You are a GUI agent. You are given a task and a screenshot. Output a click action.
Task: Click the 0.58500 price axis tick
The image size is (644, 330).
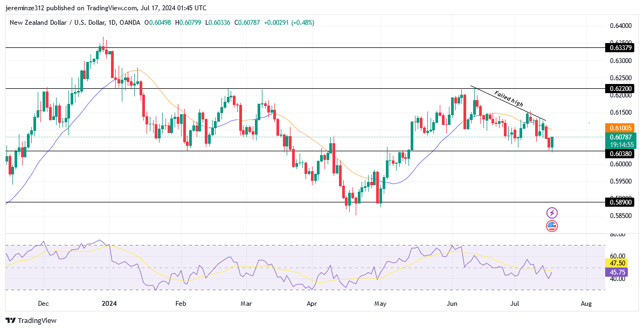click(620, 215)
